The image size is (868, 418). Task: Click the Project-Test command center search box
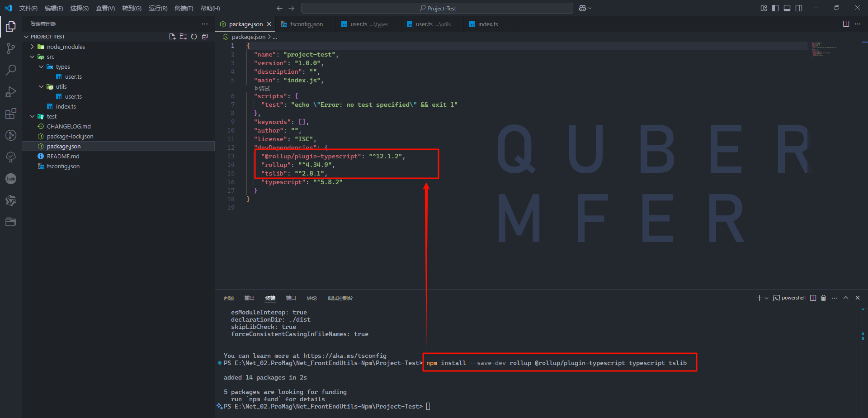(437, 8)
